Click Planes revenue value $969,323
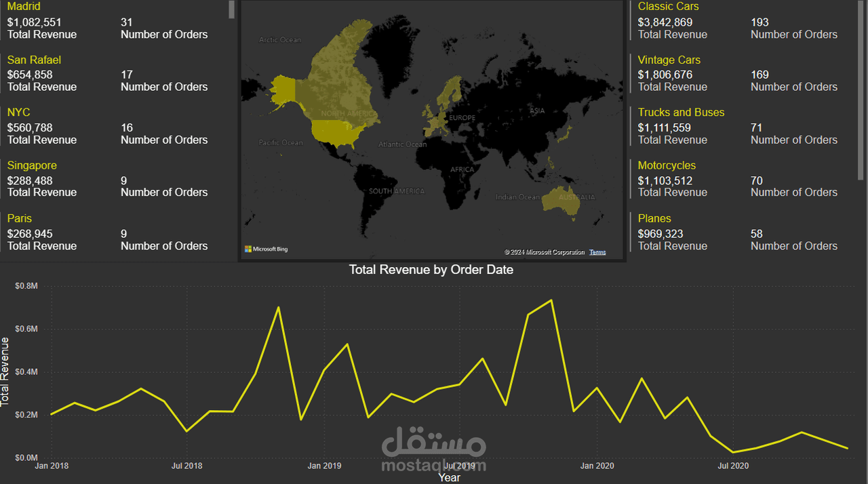The width and height of the screenshot is (868, 484). click(x=660, y=233)
